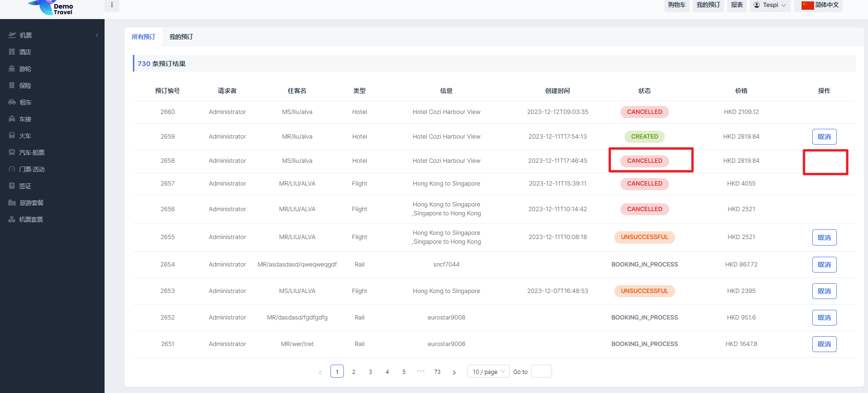Cancel booking 2659 using 取消 button
The height and width of the screenshot is (393, 868).
[x=824, y=137]
